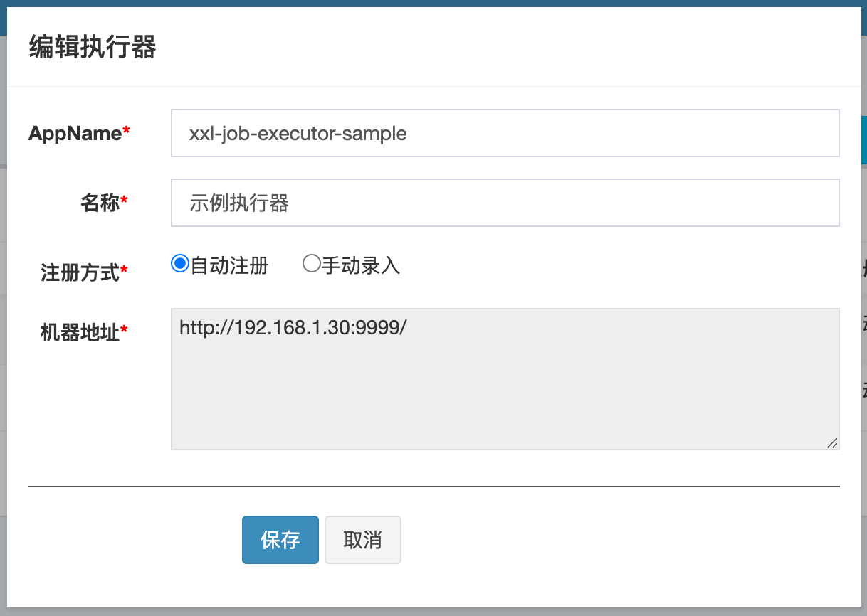Focus the 名称 text field

[x=505, y=203]
